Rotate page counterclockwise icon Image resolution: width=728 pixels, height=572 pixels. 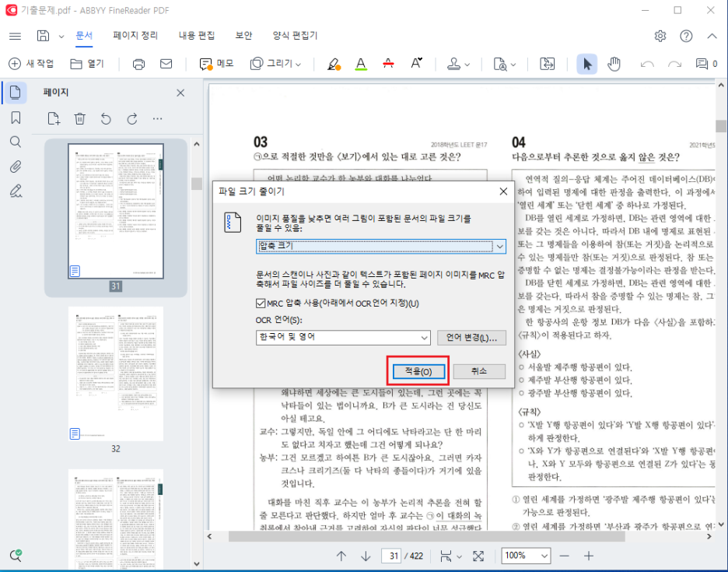click(106, 119)
